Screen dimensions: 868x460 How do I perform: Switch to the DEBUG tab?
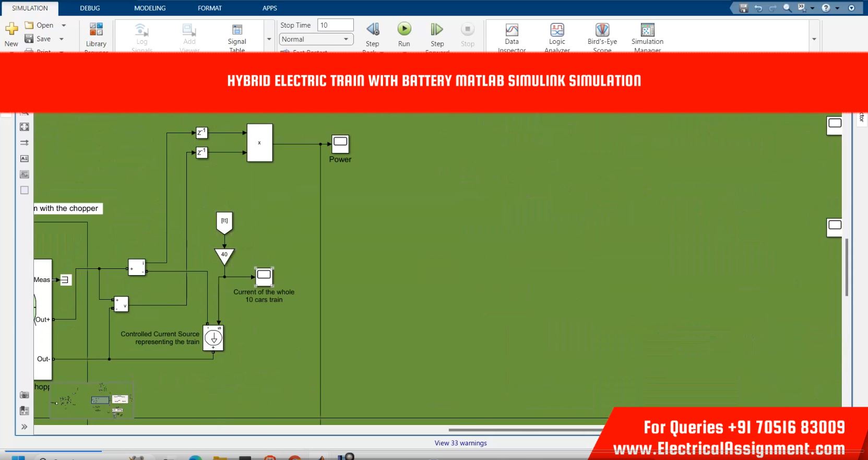point(90,8)
